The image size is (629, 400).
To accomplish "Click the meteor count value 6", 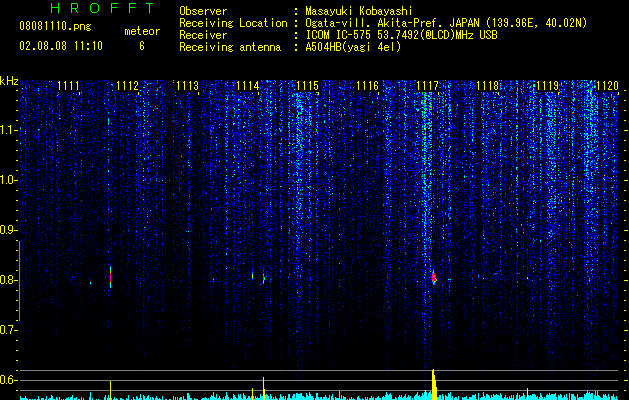I will [x=142, y=46].
